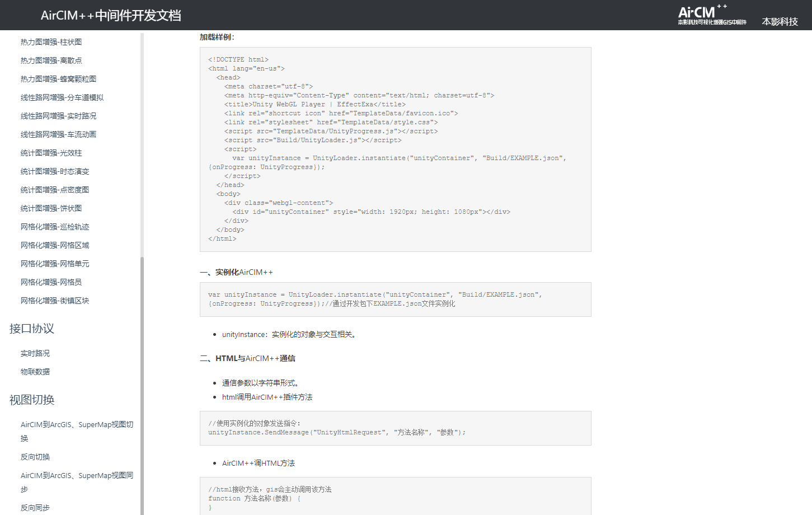Navigate to 网格化增强-网格区域
812x515 pixels.
coord(55,245)
